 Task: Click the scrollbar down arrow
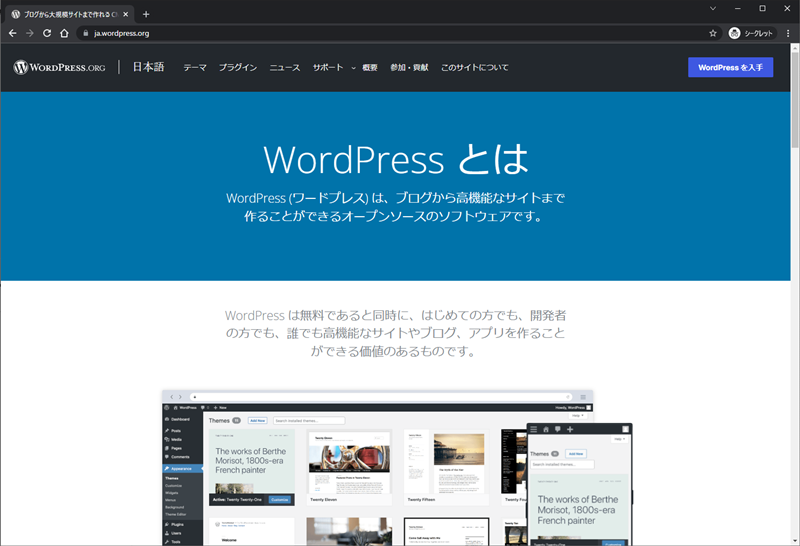coord(795,541)
